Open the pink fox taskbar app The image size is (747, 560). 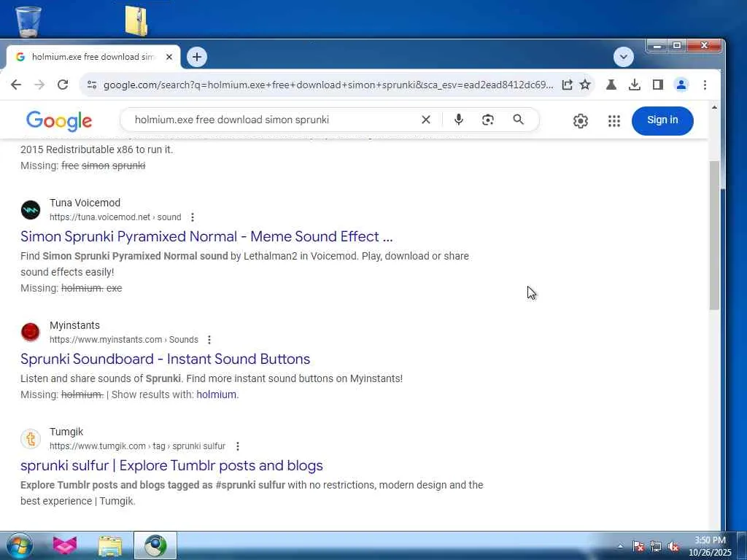tap(65, 545)
